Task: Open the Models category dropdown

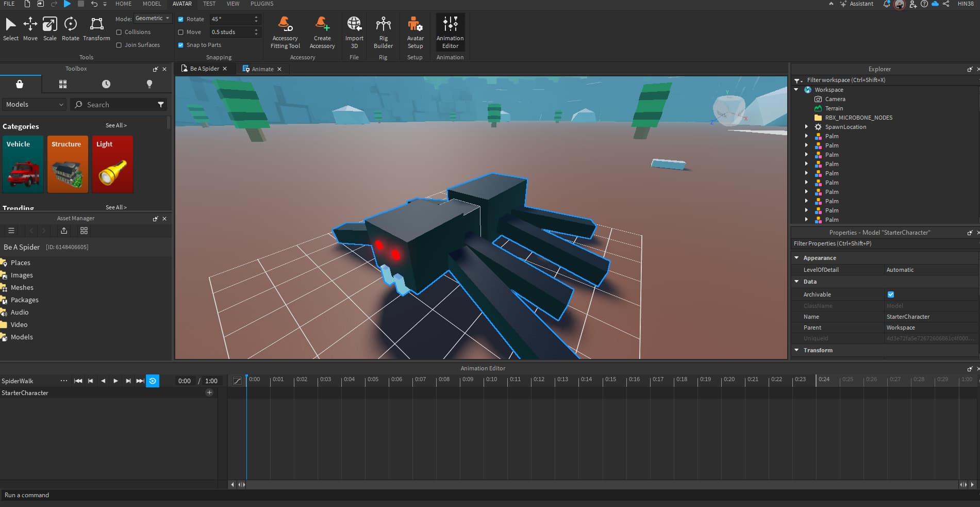Action: tap(34, 105)
